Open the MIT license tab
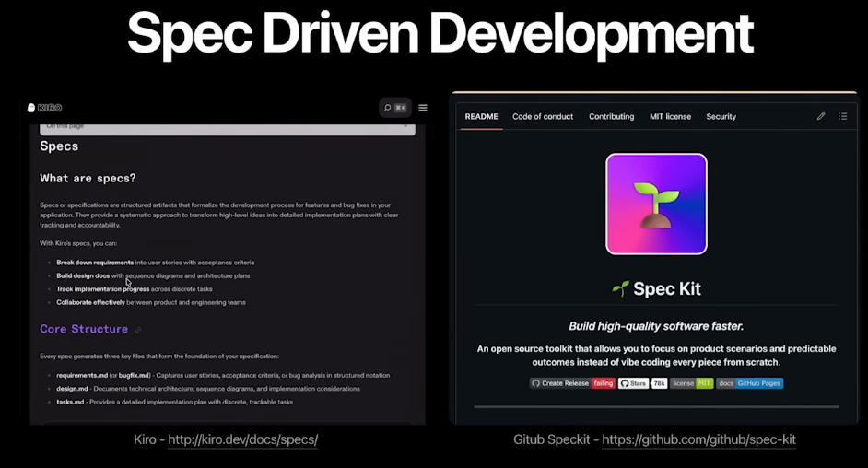The height and width of the screenshot is (468, 868). [671, 117]
